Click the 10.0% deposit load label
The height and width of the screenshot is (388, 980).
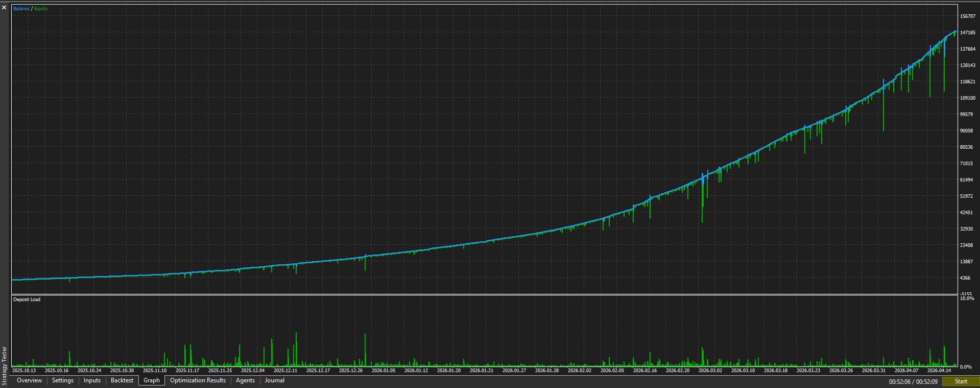tap(967, 298)
